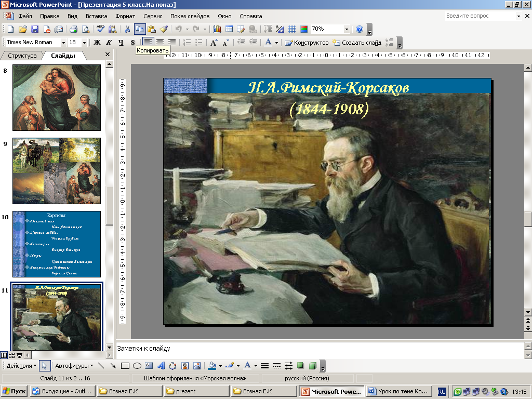The width and height of the screenshot is (532, 399).
Task: Save the presentation with the floppy disk icon
Action: 35,29
